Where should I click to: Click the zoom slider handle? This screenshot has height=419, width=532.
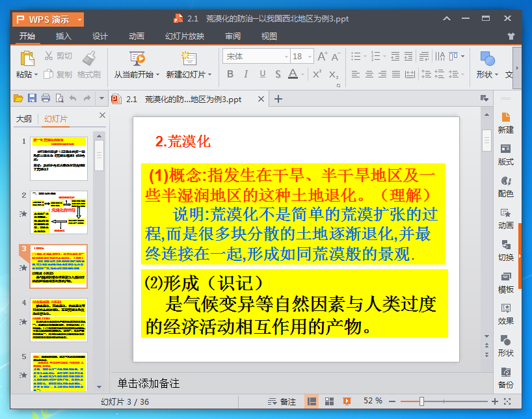pos(421,401)
